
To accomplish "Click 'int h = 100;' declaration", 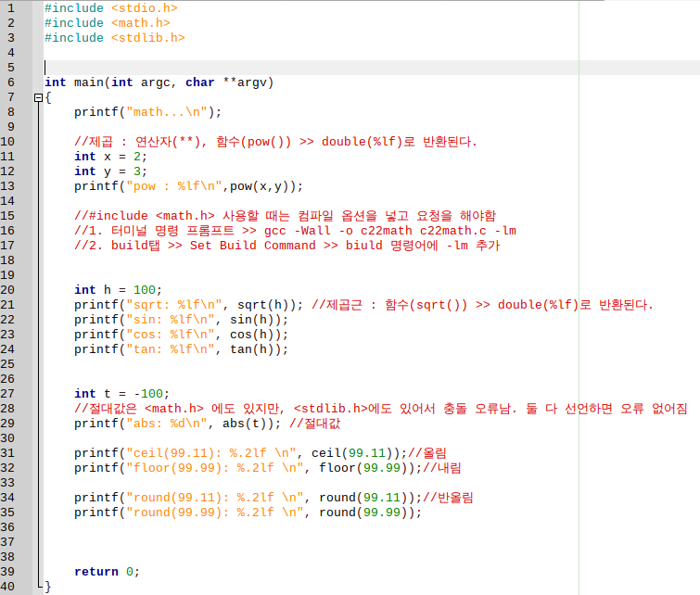I will click(118, 290).
